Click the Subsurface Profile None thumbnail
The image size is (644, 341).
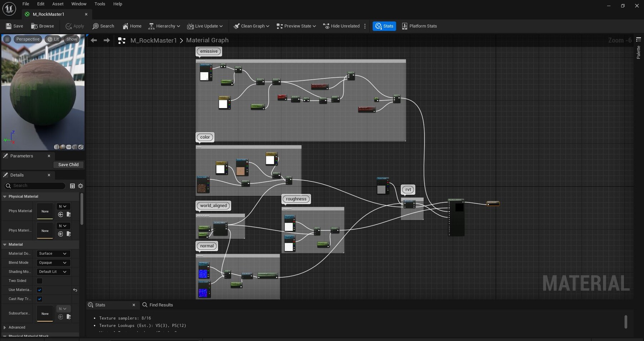click(45, 314)
